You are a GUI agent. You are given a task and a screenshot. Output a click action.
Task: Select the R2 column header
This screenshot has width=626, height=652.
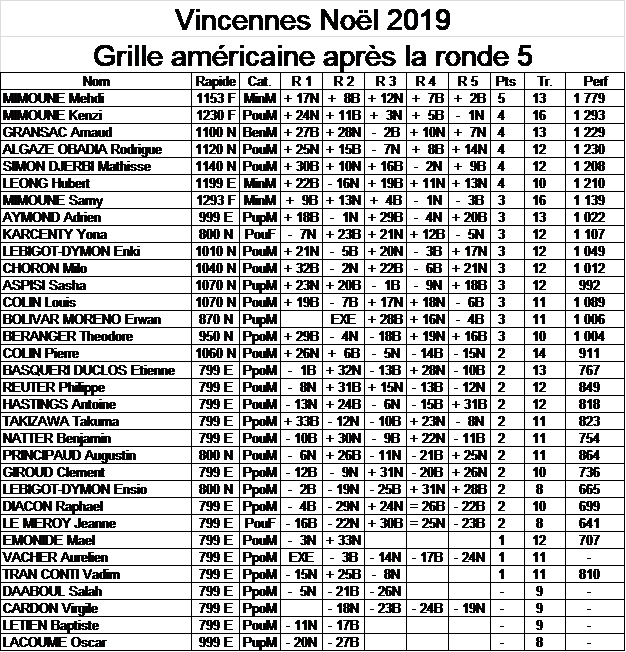coord(349,81)
